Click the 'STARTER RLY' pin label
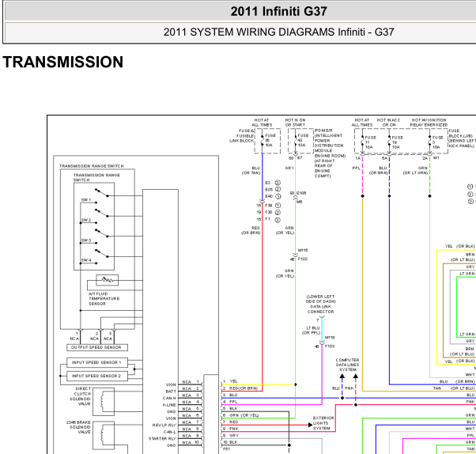Viewport: 476px width, 454px height. click(162, 438)
